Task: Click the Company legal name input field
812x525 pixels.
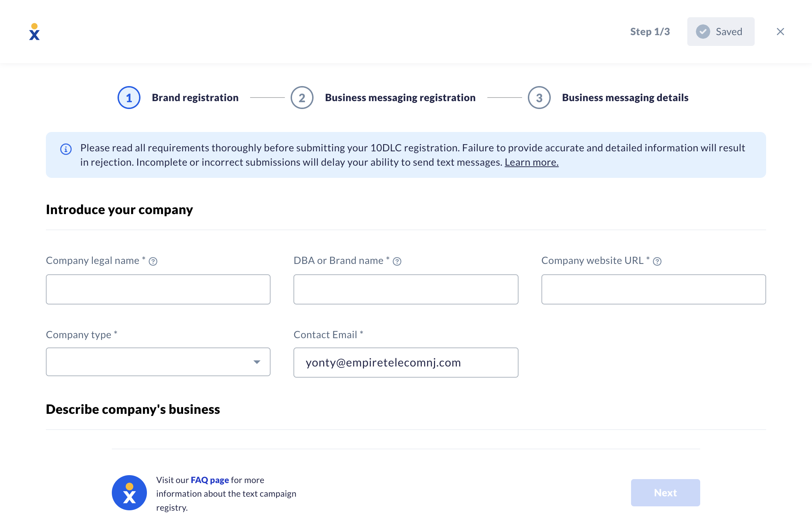Action: tap(158, 289)
